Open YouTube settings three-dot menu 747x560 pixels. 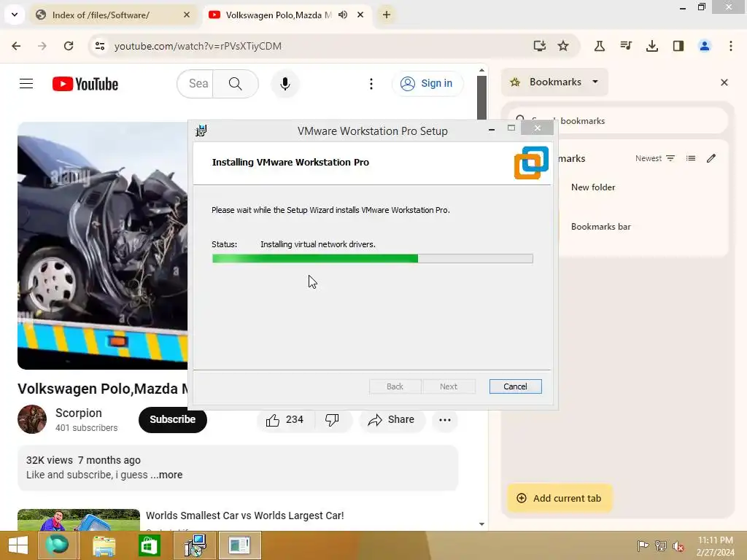tap(371, 84)
